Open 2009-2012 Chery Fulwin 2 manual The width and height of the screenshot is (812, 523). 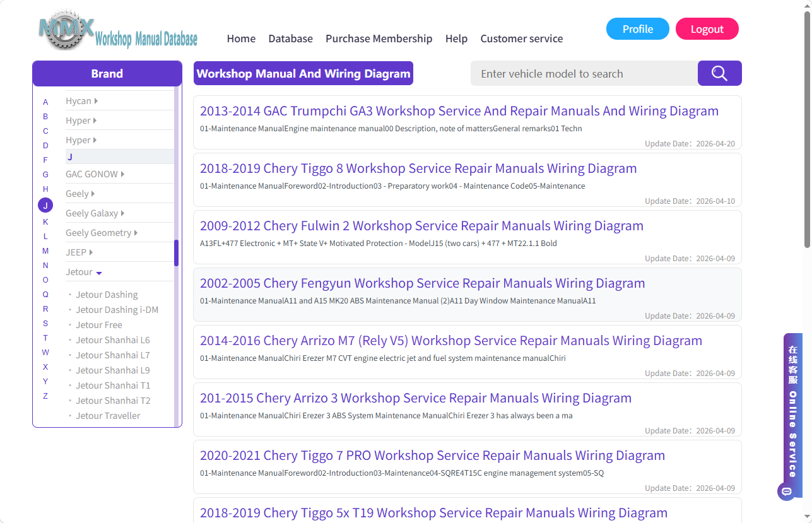421,226
